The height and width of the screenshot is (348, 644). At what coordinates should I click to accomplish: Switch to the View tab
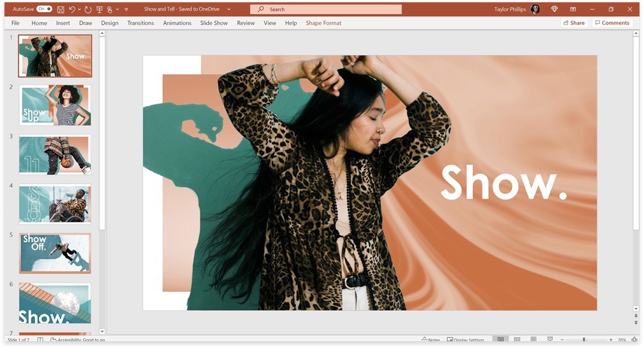270,23
